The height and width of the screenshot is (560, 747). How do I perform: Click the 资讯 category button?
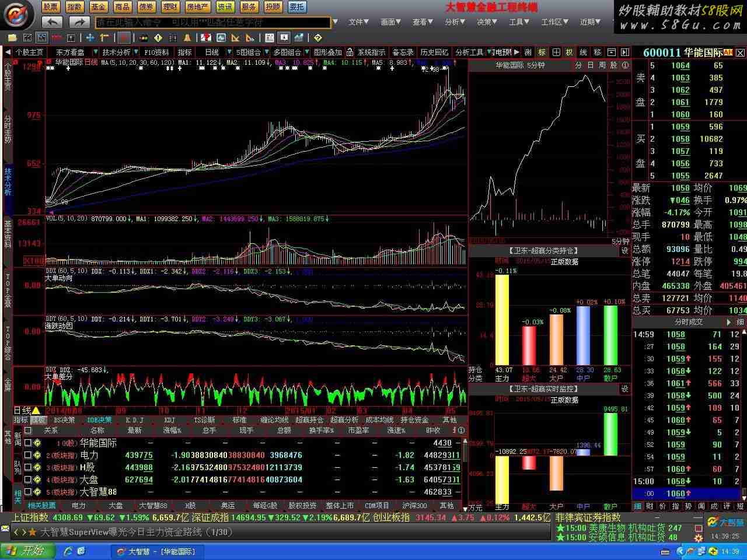(224, 6)
